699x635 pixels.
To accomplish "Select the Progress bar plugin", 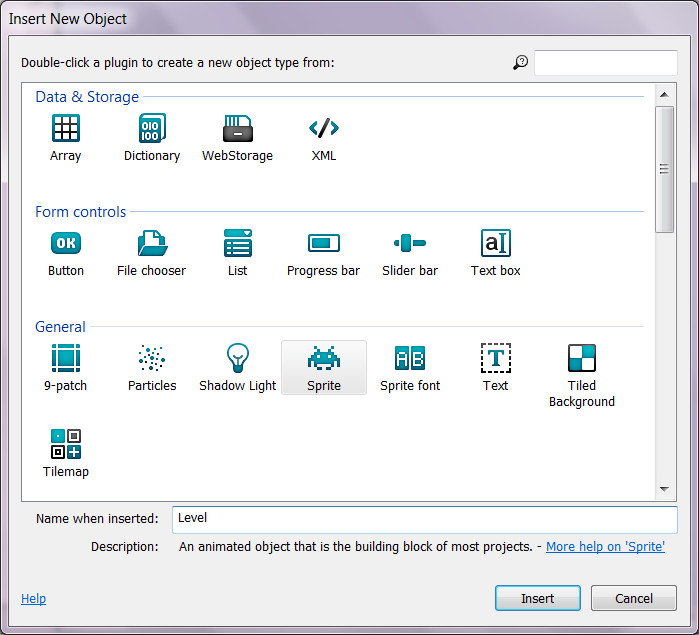I will click(x=323, y=244).
